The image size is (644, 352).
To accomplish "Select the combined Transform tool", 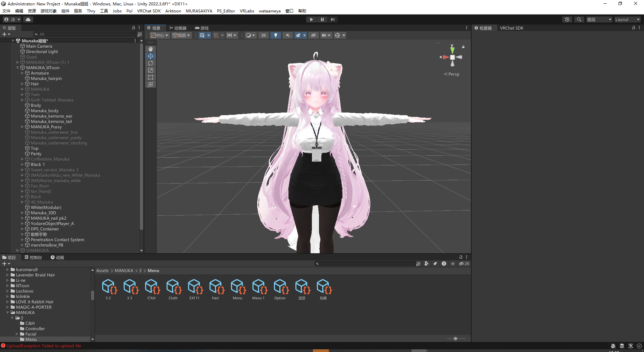I will (x=151, y=84).
